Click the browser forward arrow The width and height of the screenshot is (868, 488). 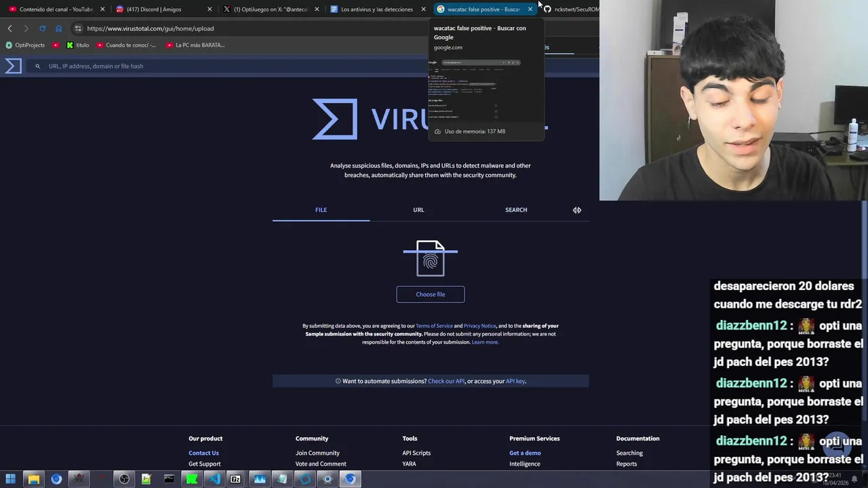tap(26, 28)
